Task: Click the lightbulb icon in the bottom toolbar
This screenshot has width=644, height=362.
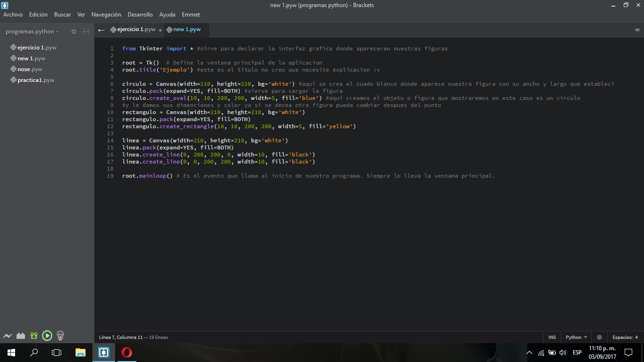Action: [x=60, y=336]
